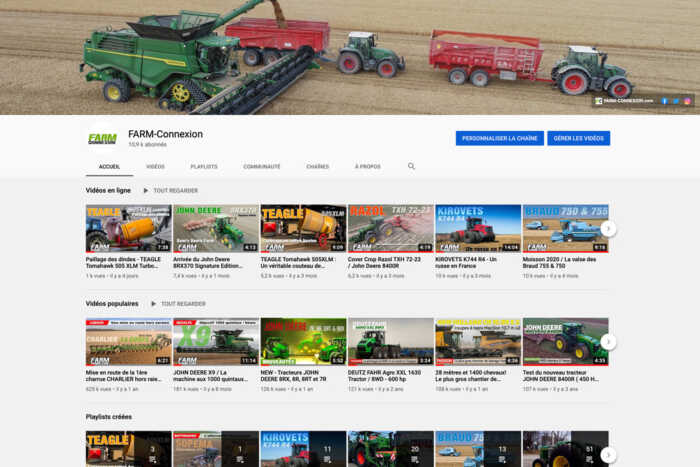Show next playlists in Playlists créées row
700x467 pixels.
click(608, 455)
